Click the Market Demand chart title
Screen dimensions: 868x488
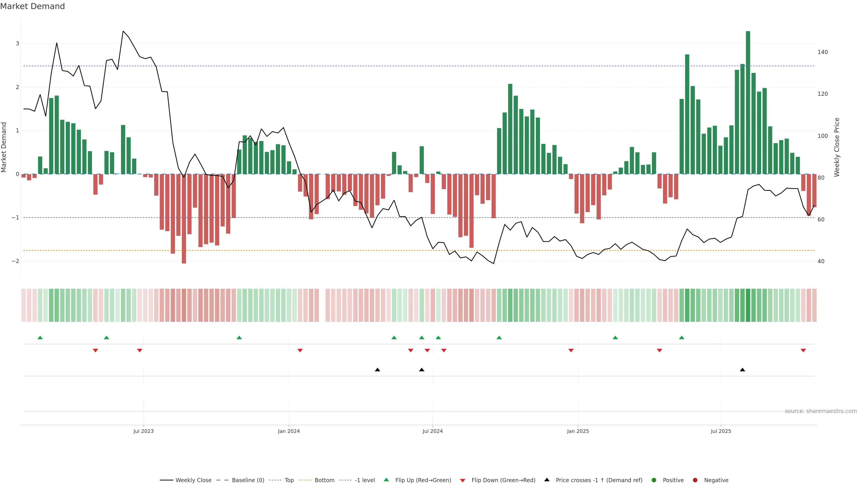[x=32, y=6]
